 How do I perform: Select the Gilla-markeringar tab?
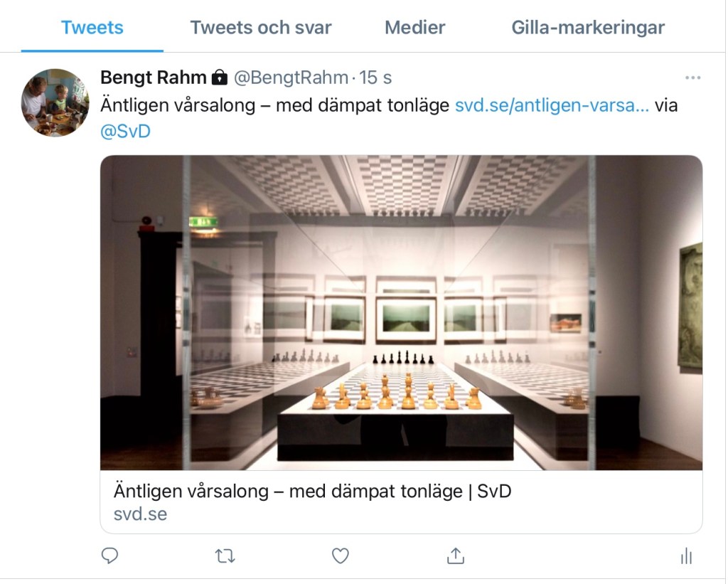click(x=588, y=28)
